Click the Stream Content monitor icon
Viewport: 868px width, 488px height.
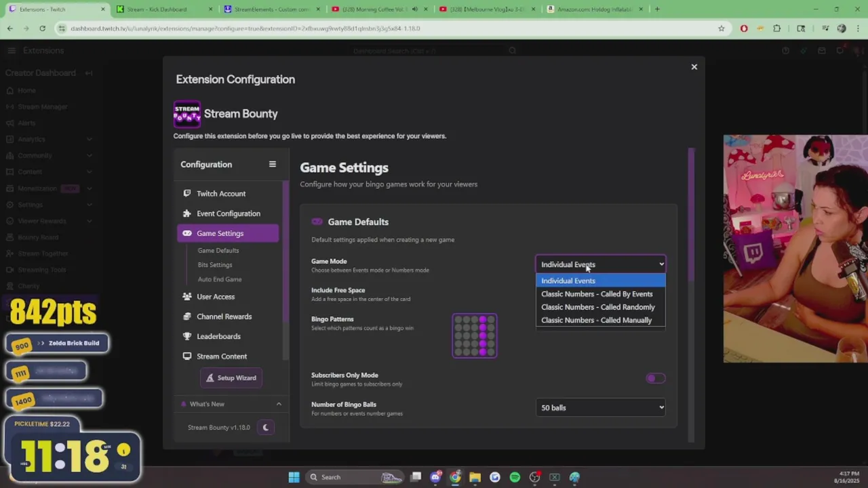(x=187, y=357)
